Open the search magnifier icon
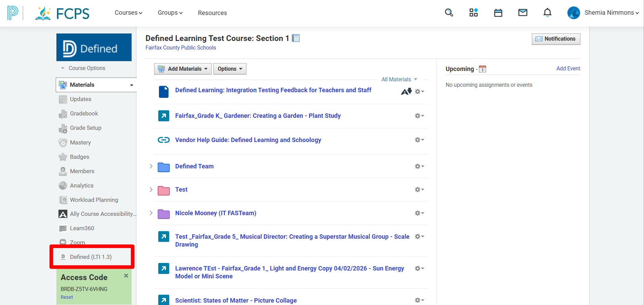644x305 pixels. 449,13
